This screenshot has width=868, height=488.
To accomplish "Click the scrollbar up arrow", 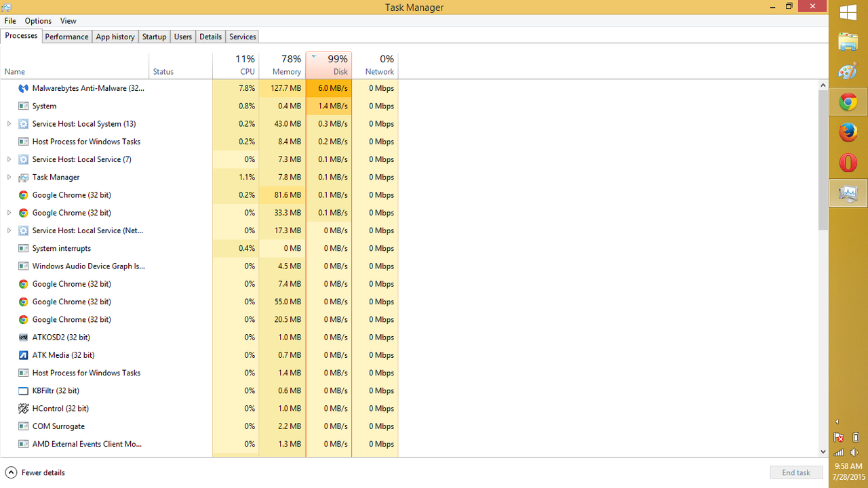I will click(x=823, y=85).
